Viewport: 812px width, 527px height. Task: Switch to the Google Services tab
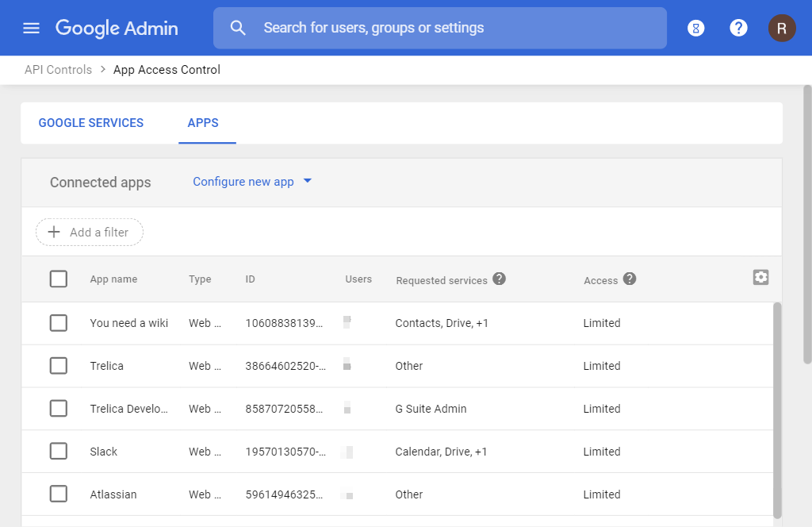coord(91,123)
